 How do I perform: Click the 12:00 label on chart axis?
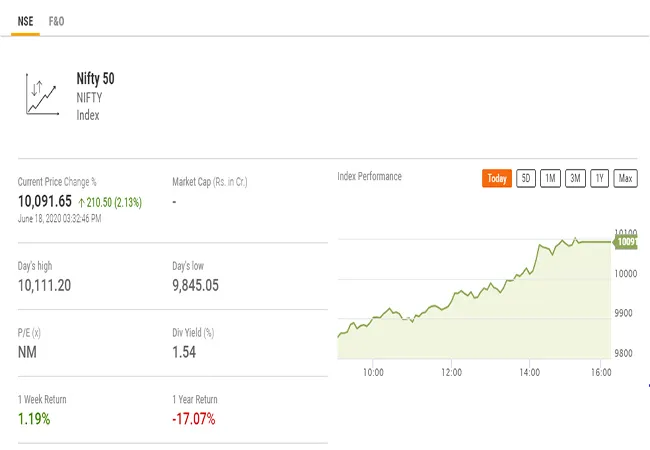[x=451, y=373]
